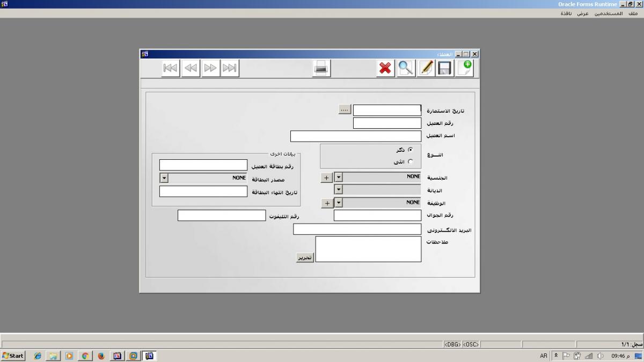Delete the record using the red X icon

pos(385,68)
